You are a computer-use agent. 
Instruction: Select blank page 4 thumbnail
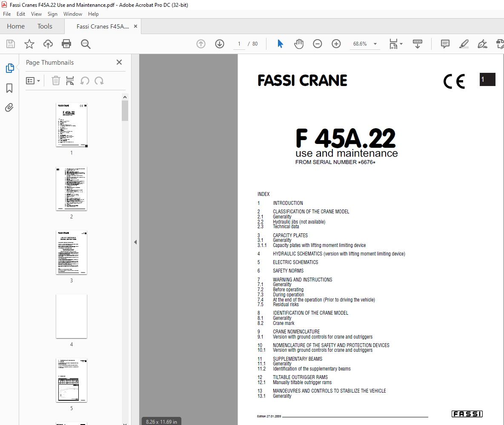(72, 316)
